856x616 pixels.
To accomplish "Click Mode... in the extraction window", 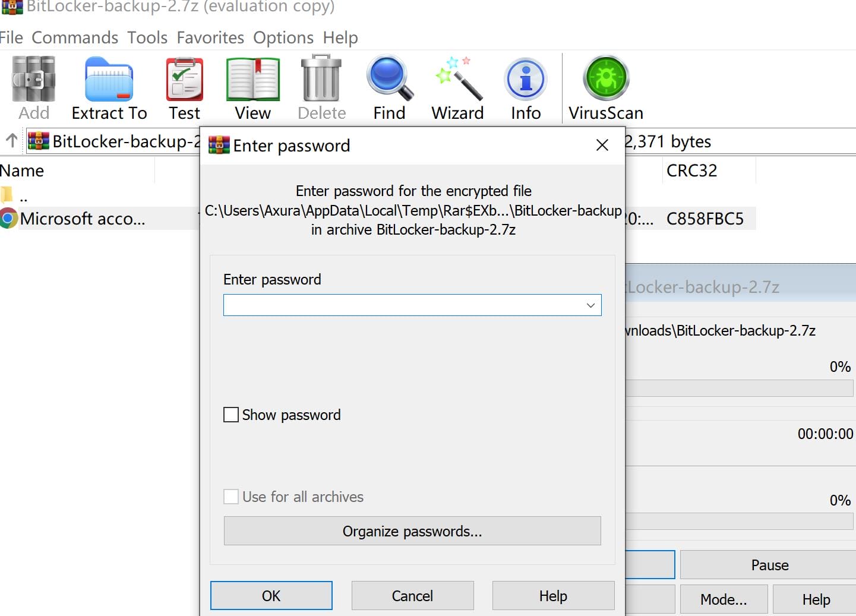I will 724,599.
